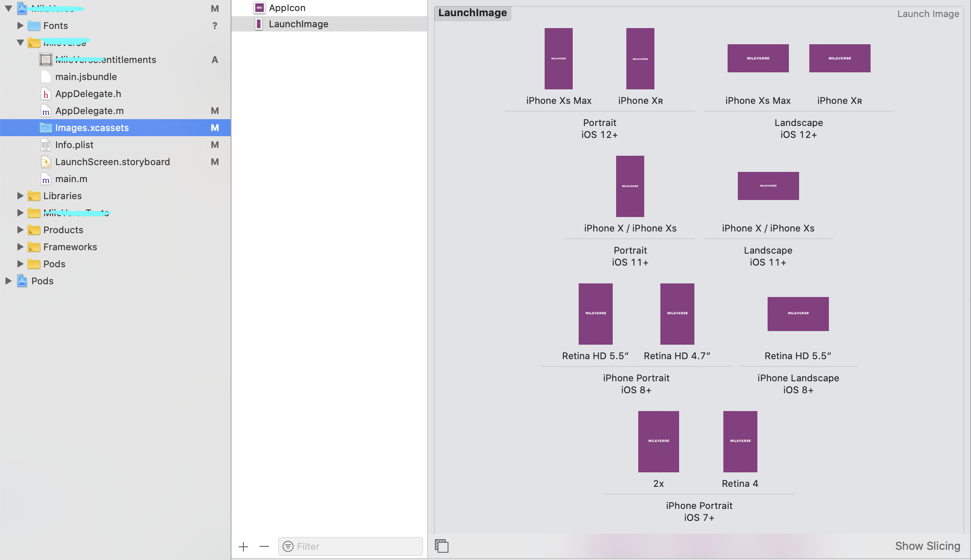The height and width of the screenshot is (560, 971).
Task: Click the AppIcon asset icon
Action: pyautogui.click(x=259, y=8)
